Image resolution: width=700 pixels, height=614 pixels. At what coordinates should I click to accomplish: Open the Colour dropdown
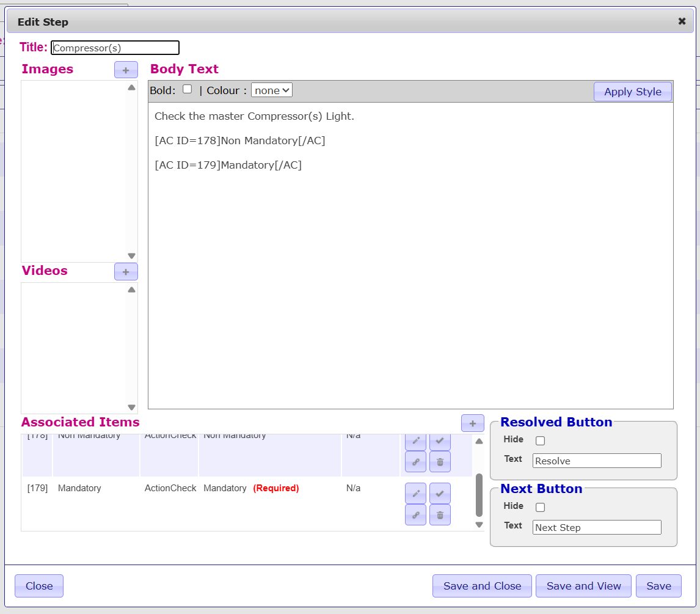point(272,90)
